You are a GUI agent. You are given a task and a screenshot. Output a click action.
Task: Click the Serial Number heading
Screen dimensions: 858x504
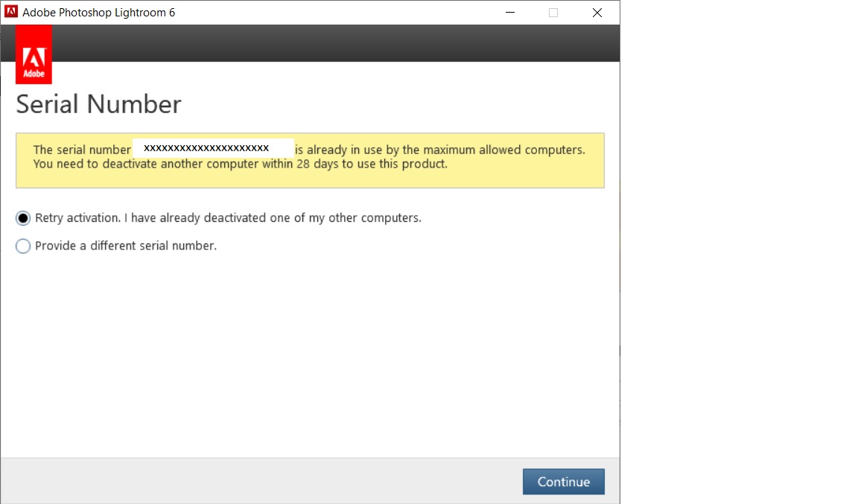[x=98, y=104]
